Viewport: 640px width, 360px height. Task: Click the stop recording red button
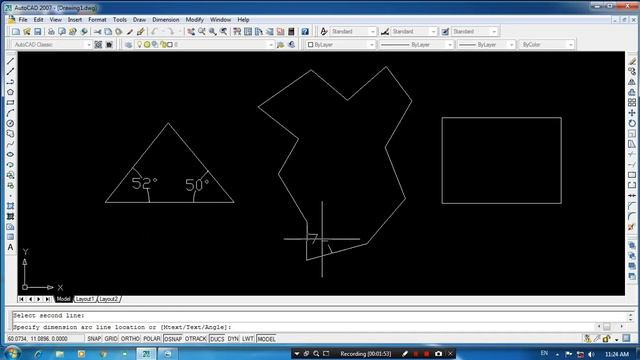click(427, 353)
